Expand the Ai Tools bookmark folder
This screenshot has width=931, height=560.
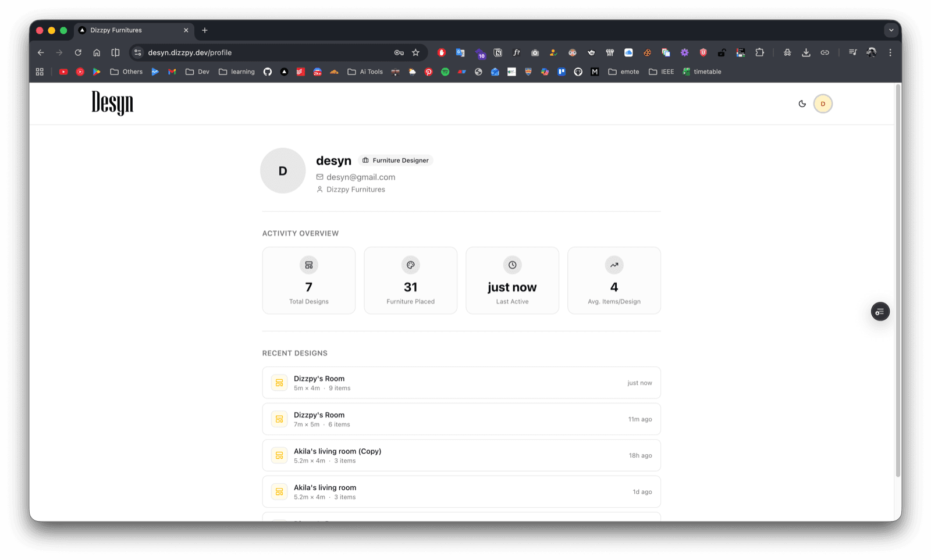(x=365, y=72)
